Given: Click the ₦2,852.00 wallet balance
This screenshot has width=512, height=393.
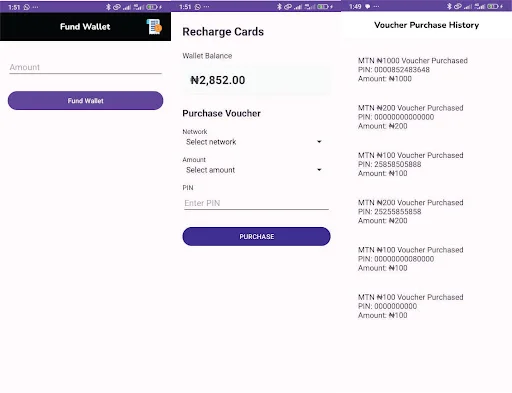Looking at the screenshot, I should pyautogui.click(x=218, y=80).
